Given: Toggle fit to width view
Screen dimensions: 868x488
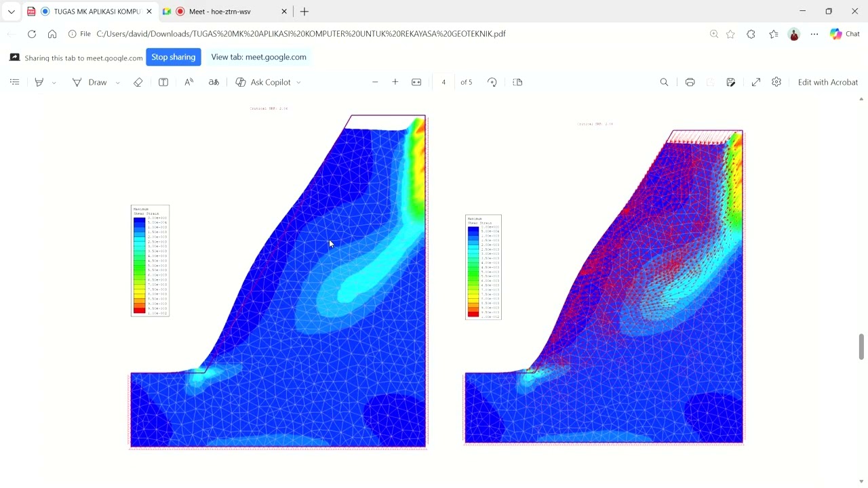Looking at the screenshot, I should 416,82.
